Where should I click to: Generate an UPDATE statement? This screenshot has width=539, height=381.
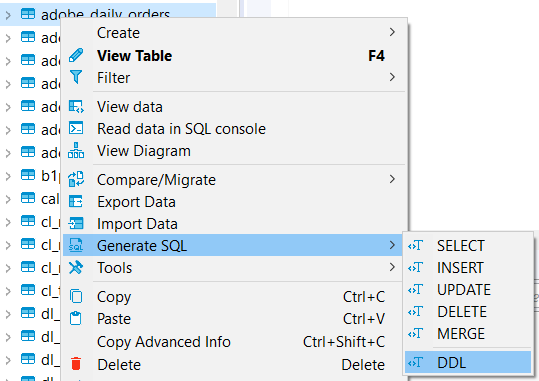pyautogui.click(x=468, y=290)
